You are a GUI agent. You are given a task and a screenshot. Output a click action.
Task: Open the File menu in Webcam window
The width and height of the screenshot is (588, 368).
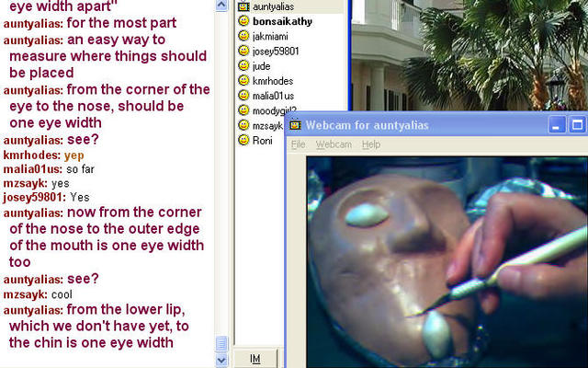(x=298, y=144)
